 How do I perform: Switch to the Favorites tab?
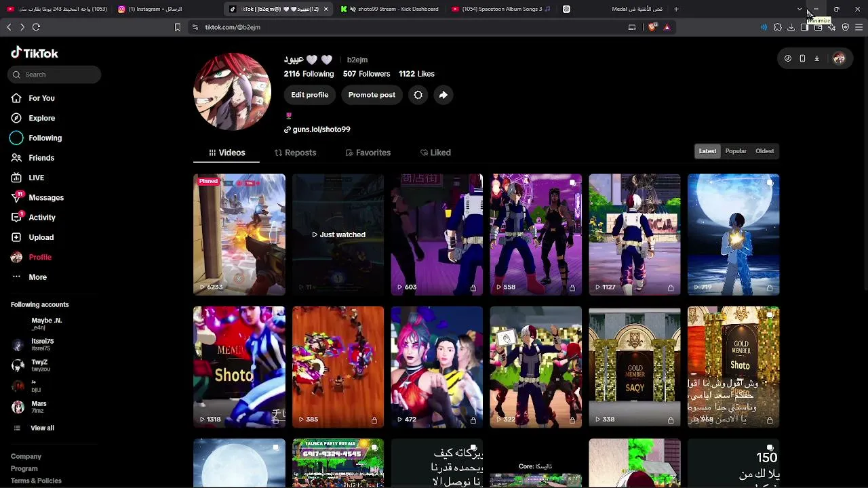tap(368, 152)
